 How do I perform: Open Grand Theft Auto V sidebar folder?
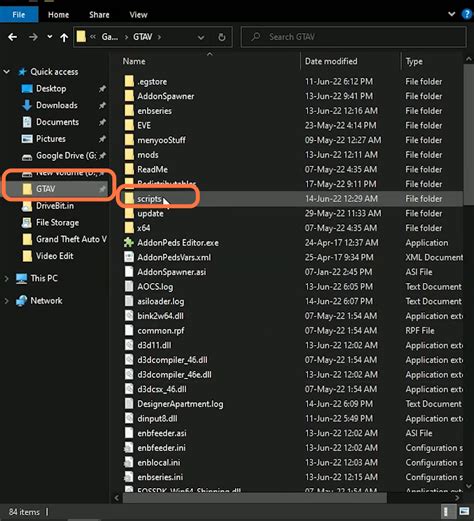click(x=71, y=239)
